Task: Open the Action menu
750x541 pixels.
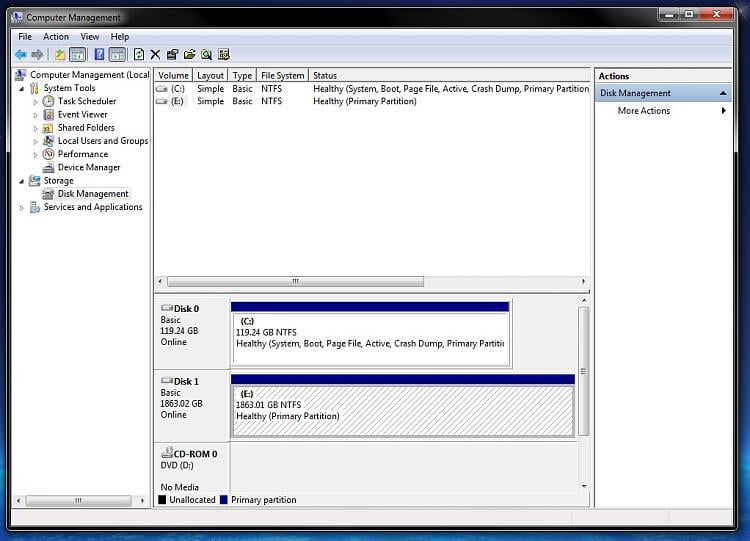Action: pos(56,37)
